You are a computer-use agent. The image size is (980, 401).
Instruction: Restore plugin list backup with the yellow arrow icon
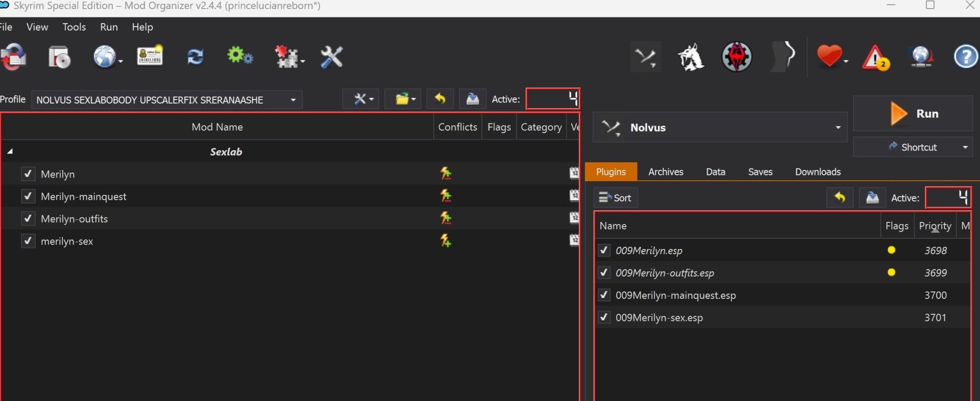tap(840, 197)
